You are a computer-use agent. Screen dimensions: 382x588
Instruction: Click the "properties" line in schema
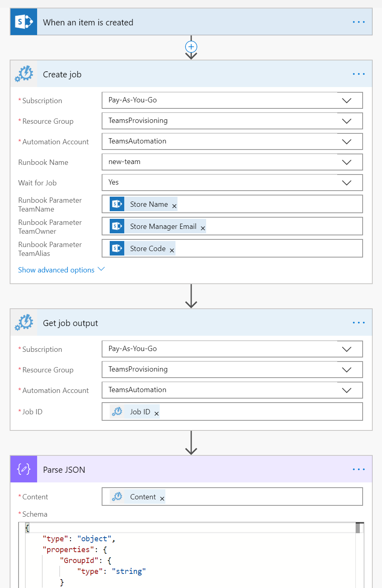coord(75,550)
